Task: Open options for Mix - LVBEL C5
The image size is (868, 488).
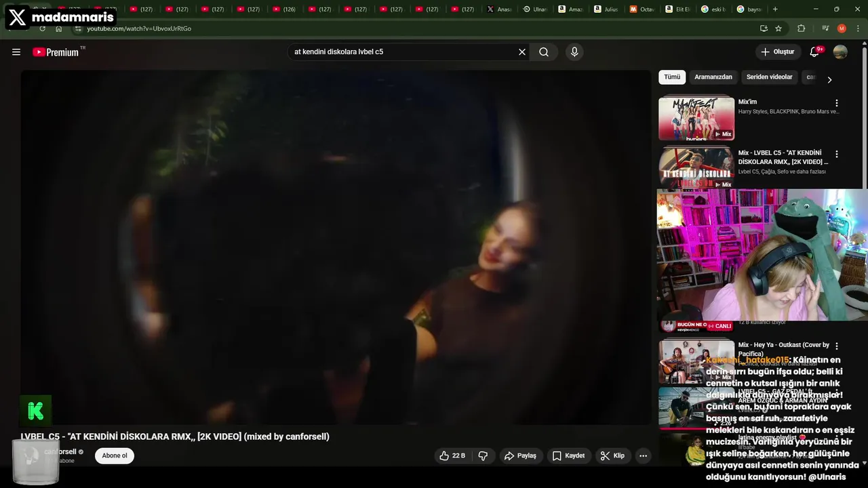Action: pyautogui.click(x=836, y=155)
